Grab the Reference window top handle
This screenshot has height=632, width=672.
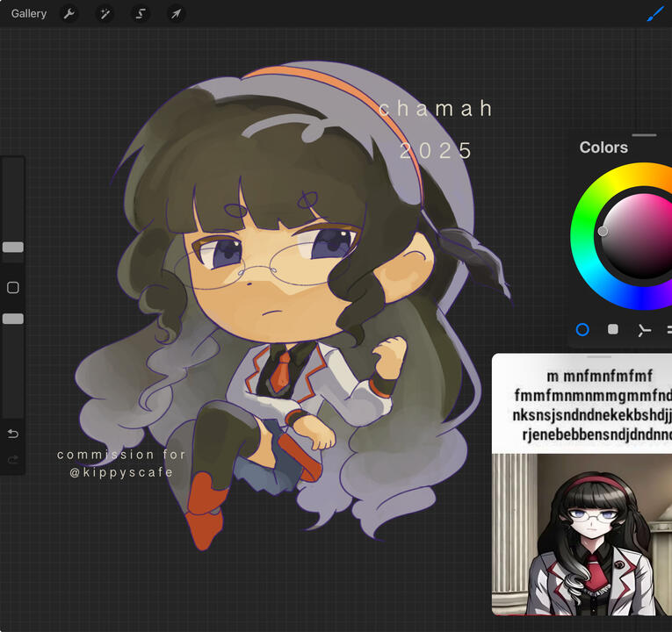(x=599, y=356)
